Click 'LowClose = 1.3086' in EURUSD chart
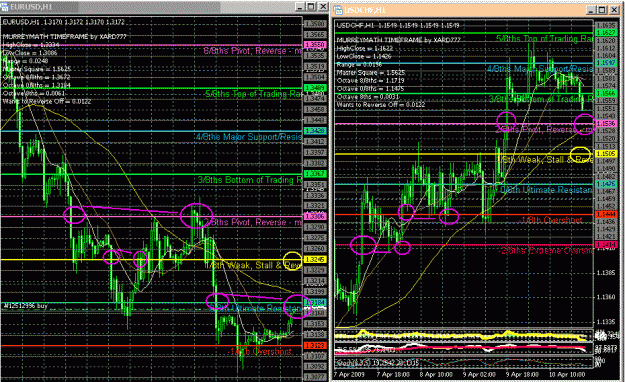This screenshot has height=382, width=625. (30, 53)
